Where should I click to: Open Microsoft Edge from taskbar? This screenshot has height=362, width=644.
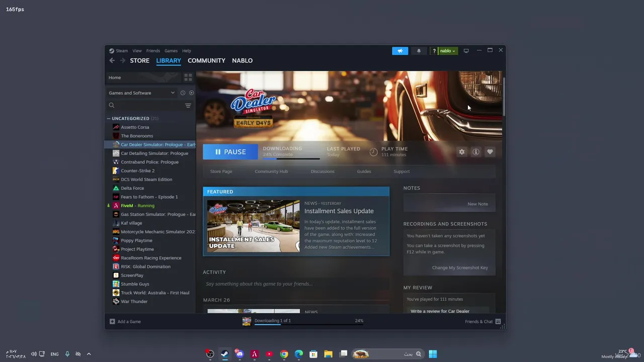pyautogui.click(x=299, y=354)
